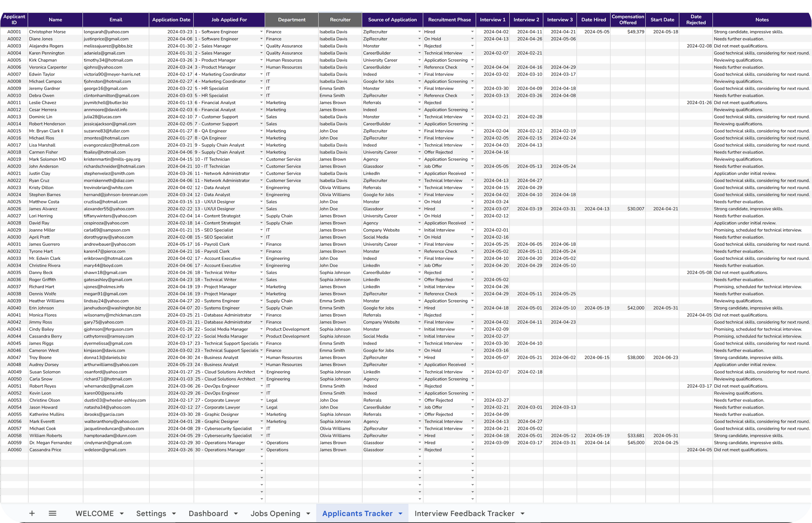Select notes cell for Cassandra Price
812x523 pixels.
pos(762,450)
